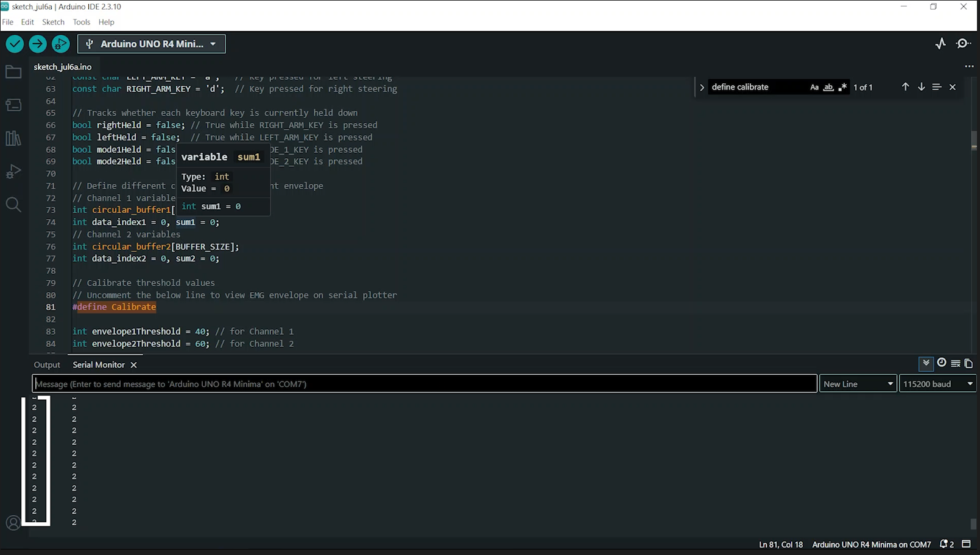Viewport: 980px width, 555px height.
Task: Click Ln 81, Col 18 in status bar
Action: pyautogui.click(x=781, y=545)
